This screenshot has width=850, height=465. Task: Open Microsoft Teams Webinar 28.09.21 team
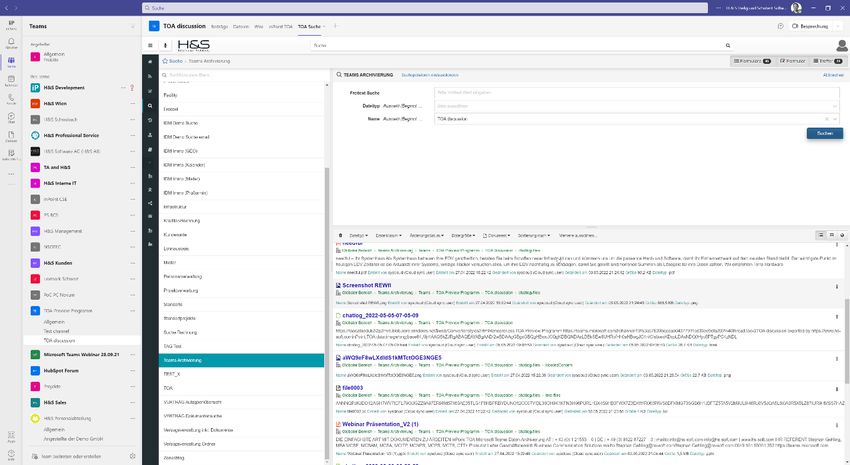pos(81,354)
